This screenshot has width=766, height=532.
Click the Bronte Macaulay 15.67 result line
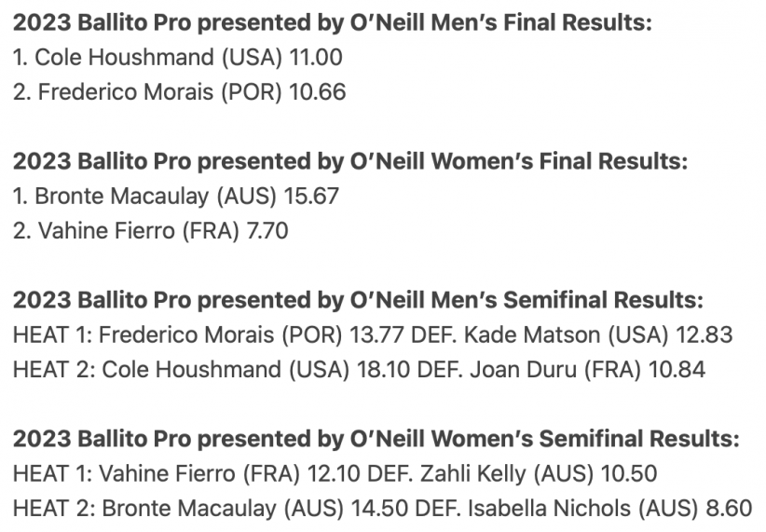coord(176,197)
